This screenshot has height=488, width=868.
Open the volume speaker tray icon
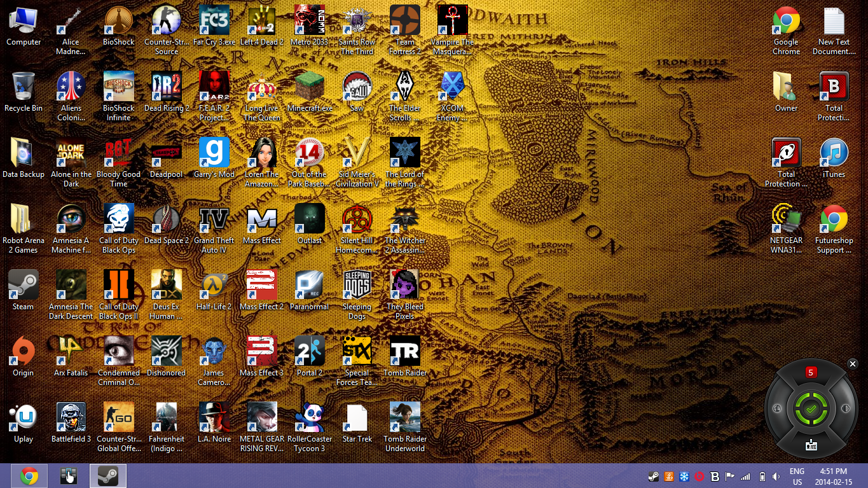776,477
